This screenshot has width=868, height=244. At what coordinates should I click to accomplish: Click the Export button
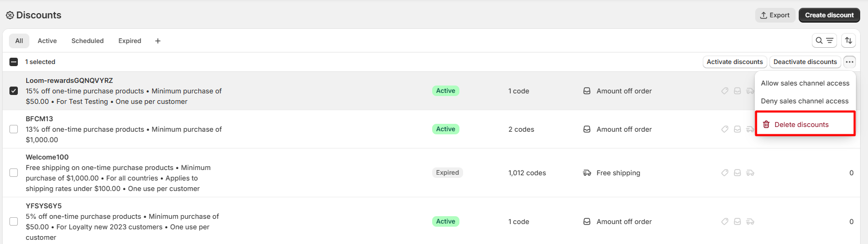[x=775, y=15]
